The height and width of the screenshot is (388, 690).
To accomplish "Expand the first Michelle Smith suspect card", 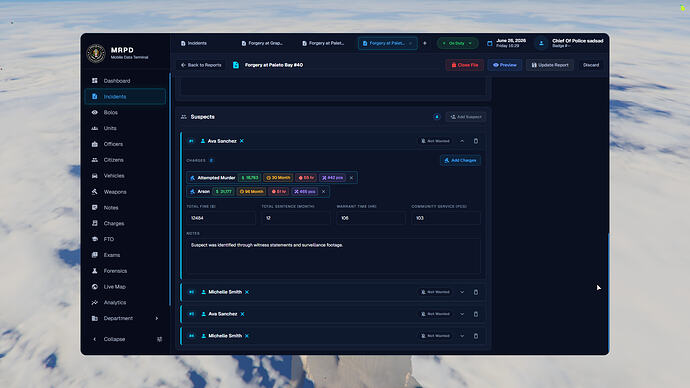I will 462,292.
